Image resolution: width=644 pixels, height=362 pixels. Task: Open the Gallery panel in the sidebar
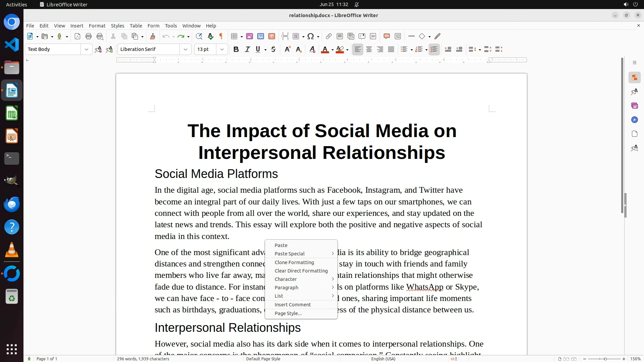(x=634, y=106)
